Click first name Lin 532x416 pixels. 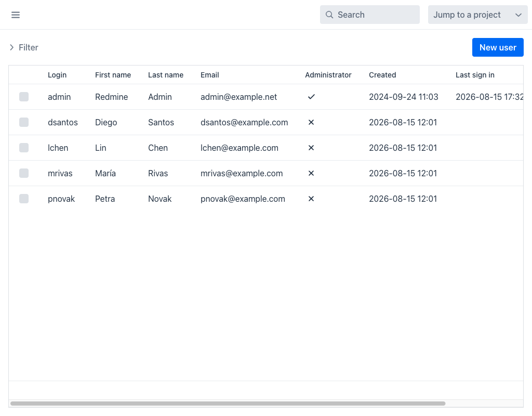(100, 148)
